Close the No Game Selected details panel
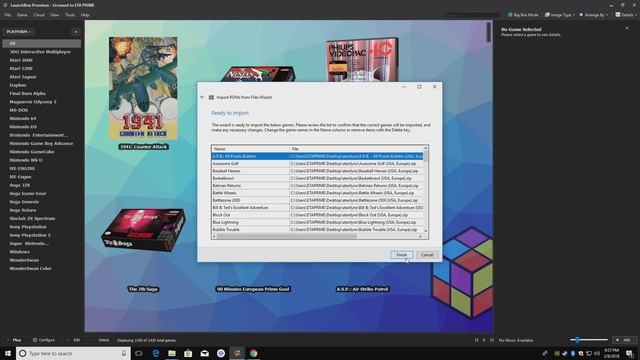This screenshot has width=640, height=360. tap(627, 28)
